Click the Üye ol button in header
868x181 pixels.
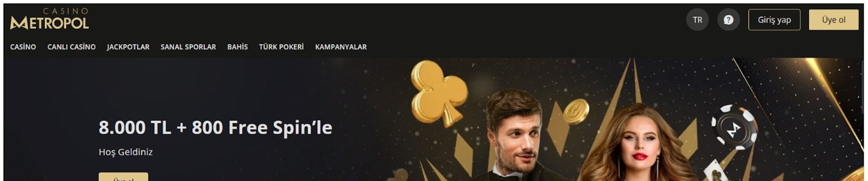coord(834,20)
